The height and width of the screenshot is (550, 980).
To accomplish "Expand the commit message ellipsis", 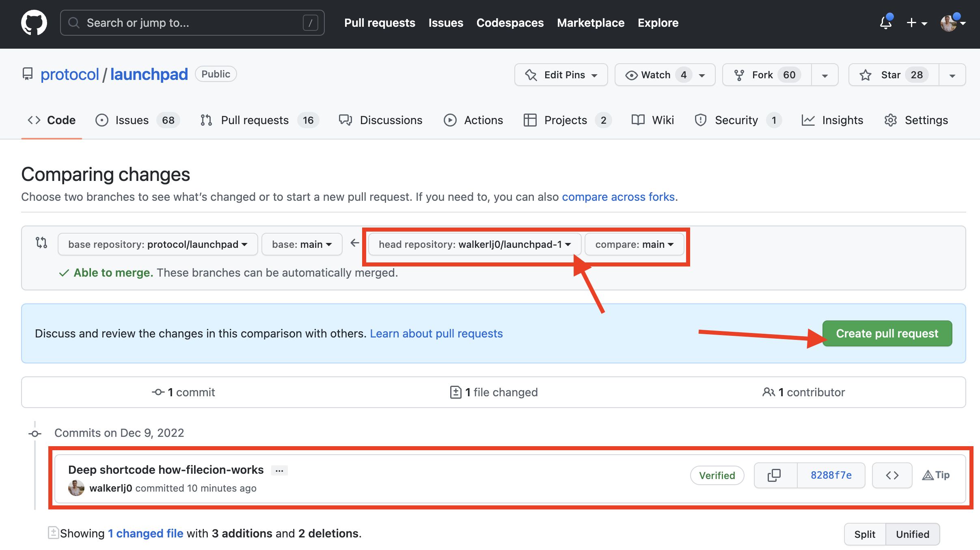I will tap(280, 471).
